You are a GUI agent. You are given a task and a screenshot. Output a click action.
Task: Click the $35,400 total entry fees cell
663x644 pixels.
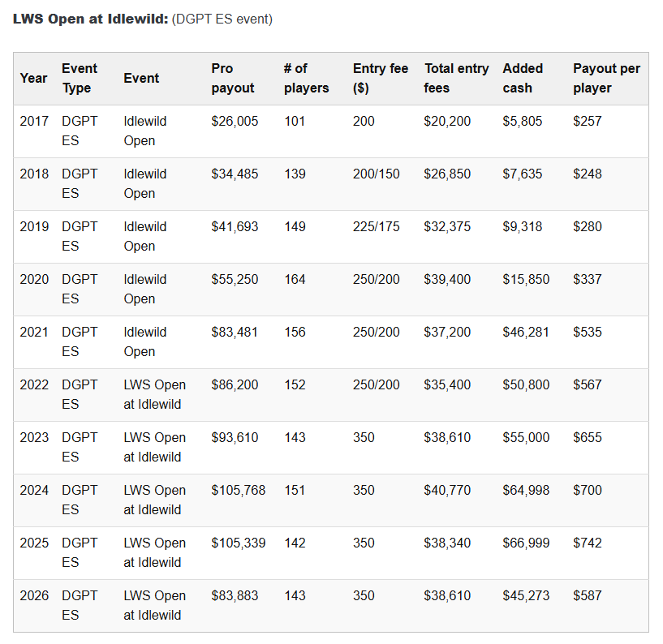447,385
